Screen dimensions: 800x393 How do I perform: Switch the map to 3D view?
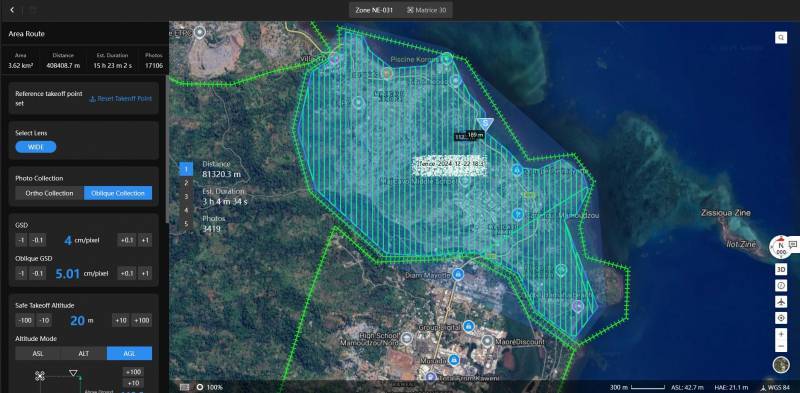781,269
